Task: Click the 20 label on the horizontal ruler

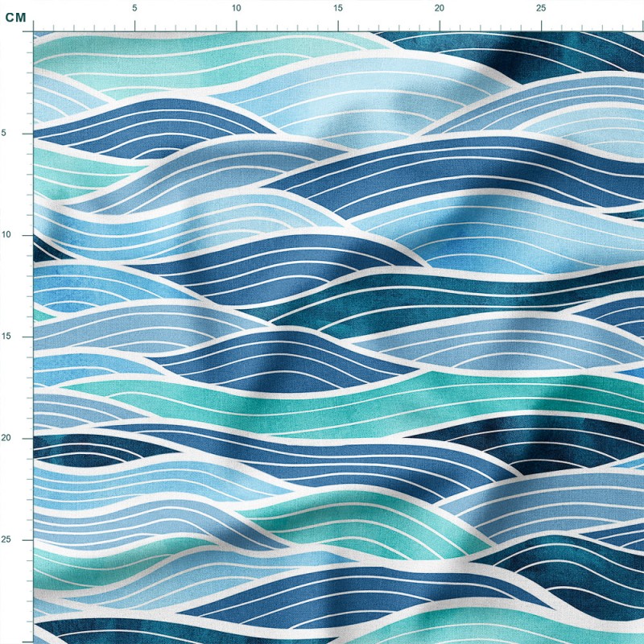Action: 440,8
